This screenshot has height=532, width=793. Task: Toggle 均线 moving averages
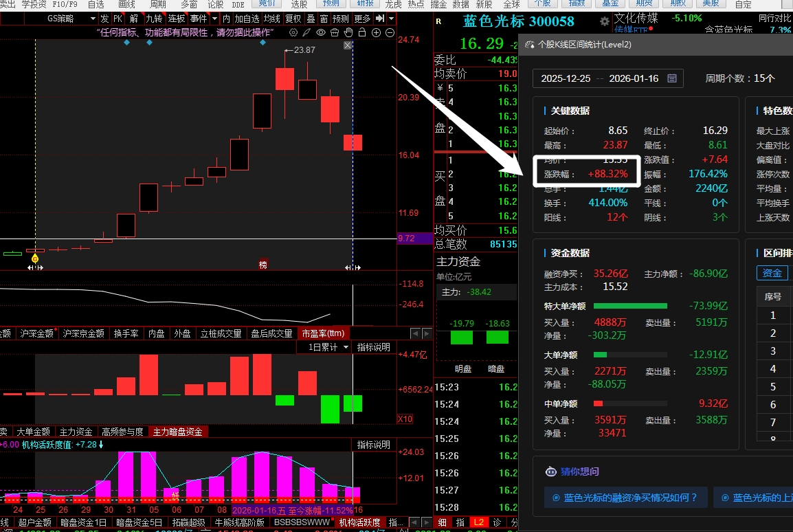(272, 19)
